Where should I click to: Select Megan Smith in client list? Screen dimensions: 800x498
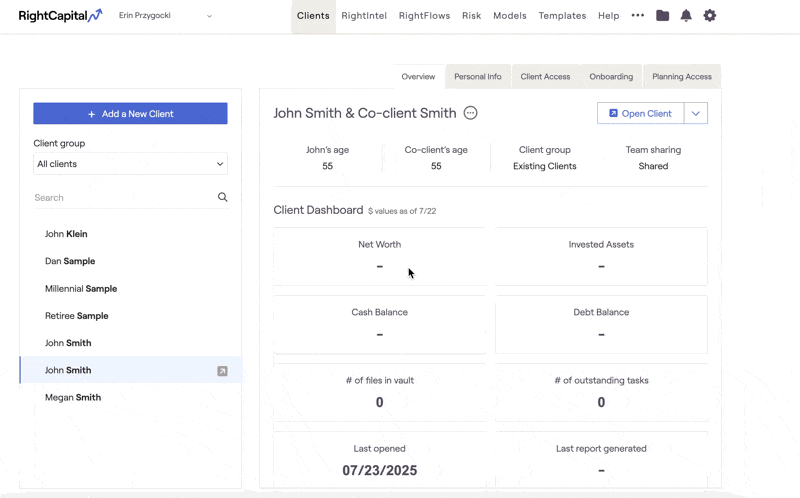pyautogui.click(x=73, y=397)
